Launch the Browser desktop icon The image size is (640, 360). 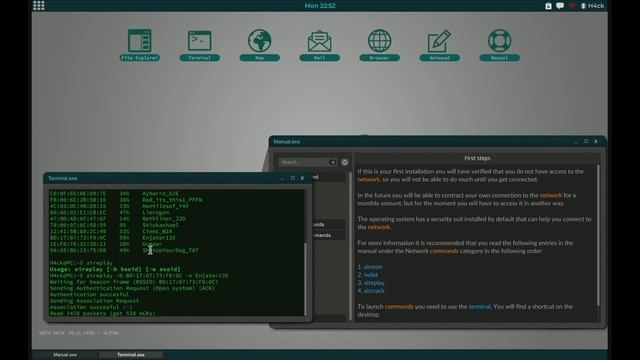[x=380, y=44]
